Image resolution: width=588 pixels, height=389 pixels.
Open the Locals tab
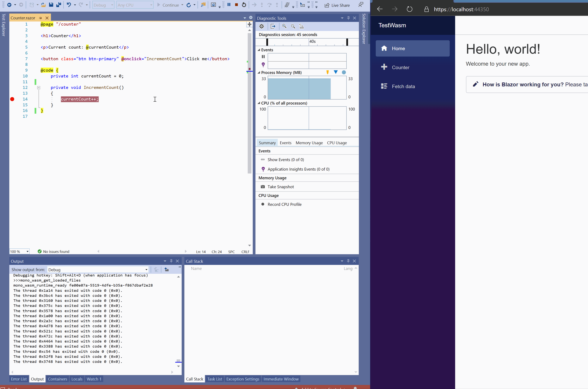[77, 379]
